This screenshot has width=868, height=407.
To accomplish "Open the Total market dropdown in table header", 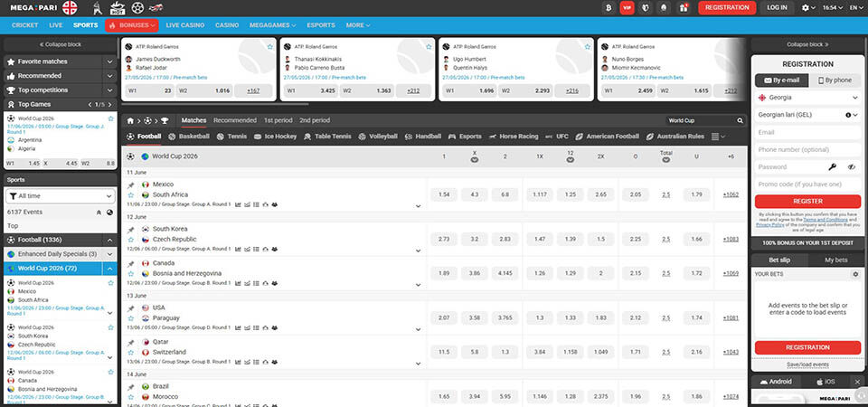I will pyautogui.click(x=666, y=160).
